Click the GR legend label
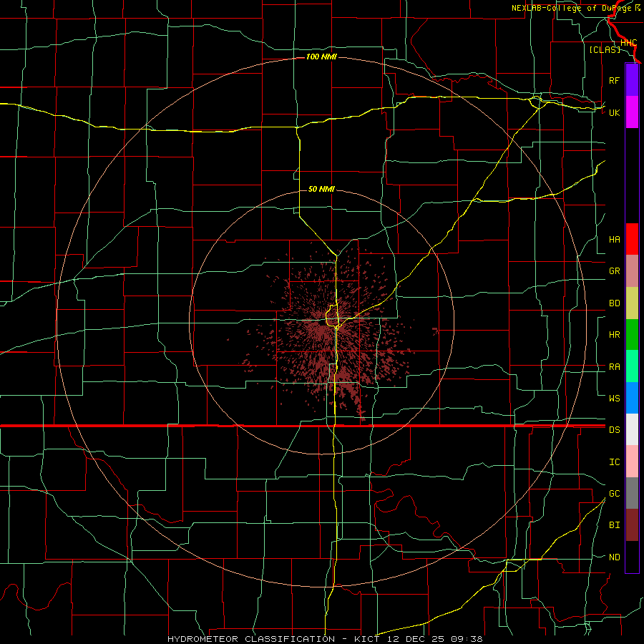 (x=614, y=271)
